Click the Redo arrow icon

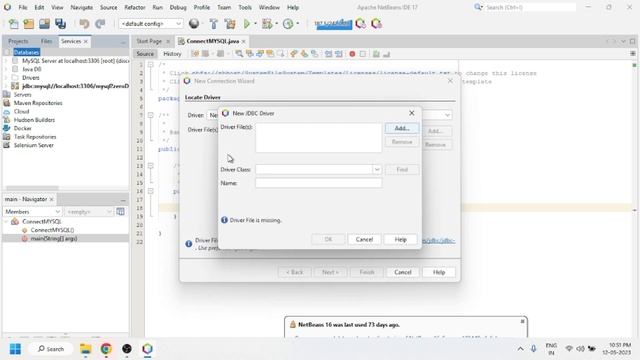tap(100, 24)
